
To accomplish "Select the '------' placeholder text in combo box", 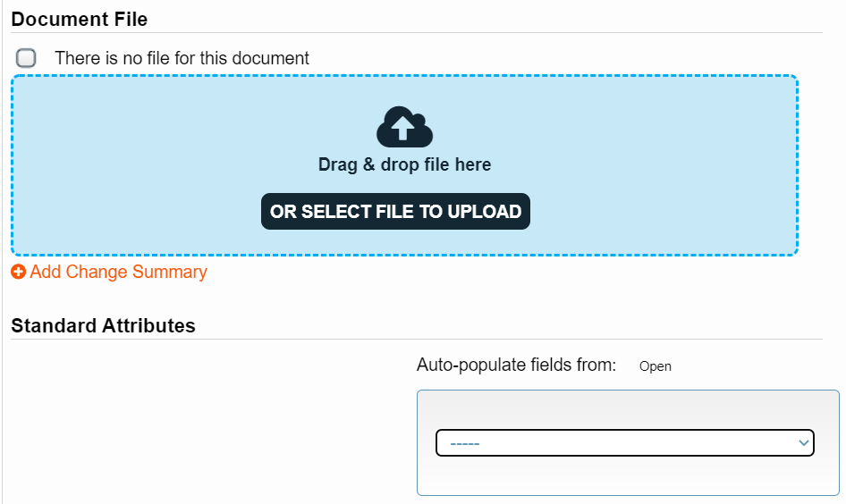I will 464,443.
